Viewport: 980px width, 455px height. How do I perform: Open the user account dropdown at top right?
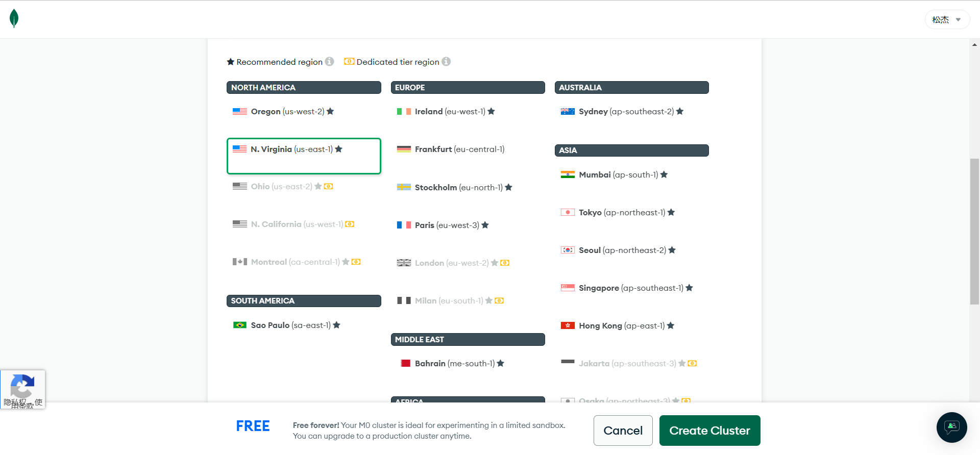(x=947, y=20)
